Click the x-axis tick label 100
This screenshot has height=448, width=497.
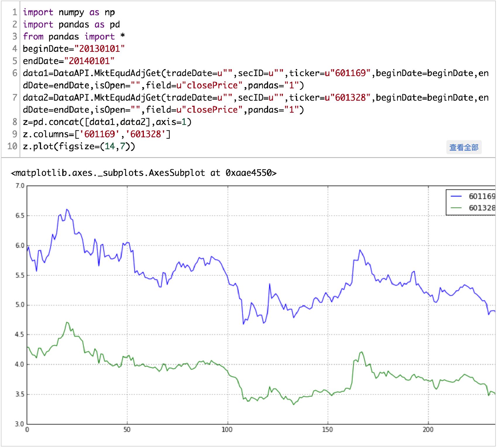(x=227, y=430)
